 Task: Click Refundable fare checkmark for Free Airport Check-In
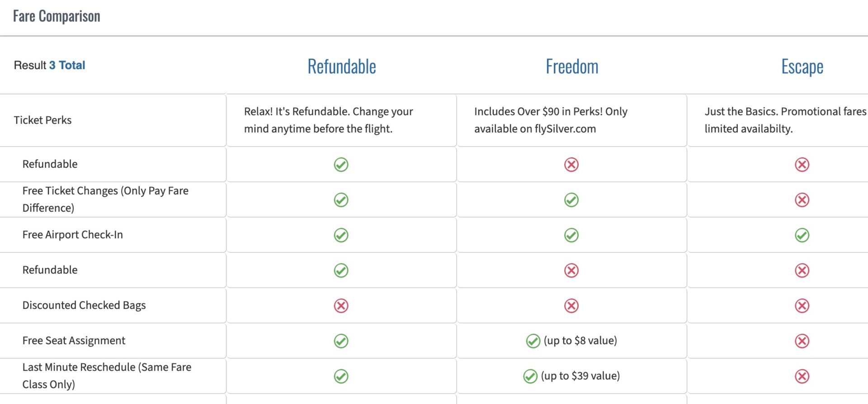(x=341, y=235)
